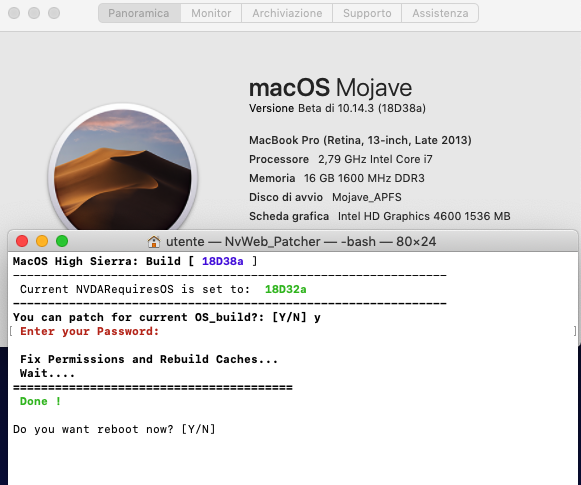The width and height of the screenshot is (581, 485).
Task: Click the gray close button of About window
Action: coord(14,13)
